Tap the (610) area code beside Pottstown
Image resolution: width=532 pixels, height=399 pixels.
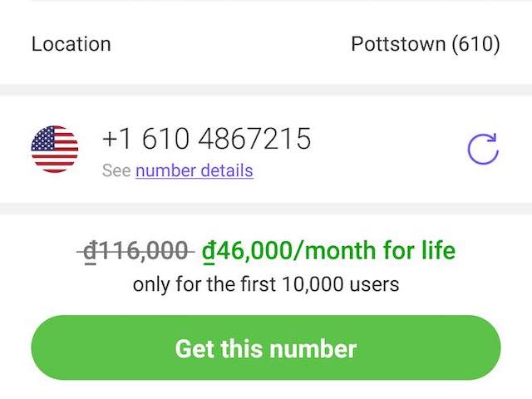pos(475,44)
